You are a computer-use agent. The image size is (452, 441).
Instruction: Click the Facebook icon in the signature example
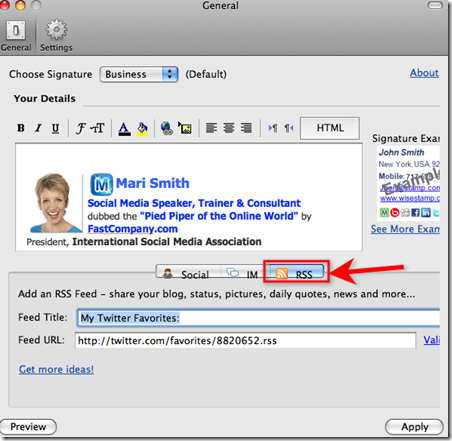[x=415, y=213]
